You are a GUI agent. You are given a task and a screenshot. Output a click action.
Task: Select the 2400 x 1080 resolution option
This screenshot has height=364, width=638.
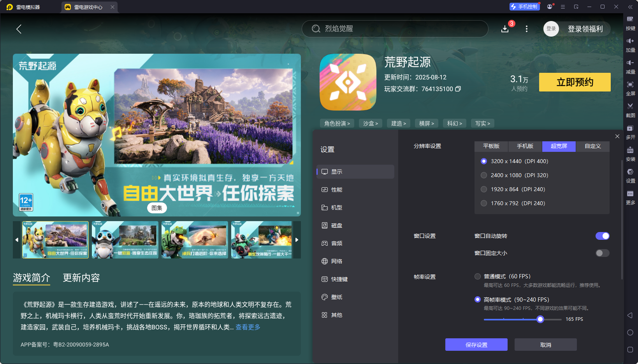click(484, 175)
